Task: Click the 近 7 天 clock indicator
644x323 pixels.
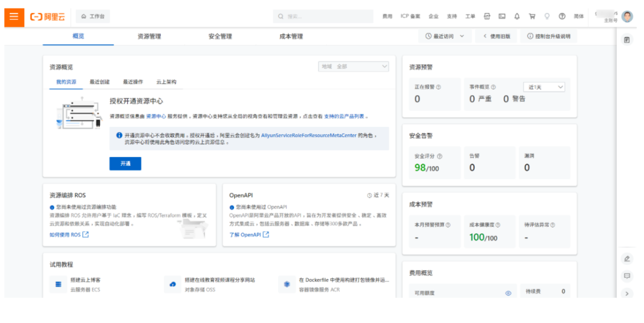Action: [x=378, y=195]
